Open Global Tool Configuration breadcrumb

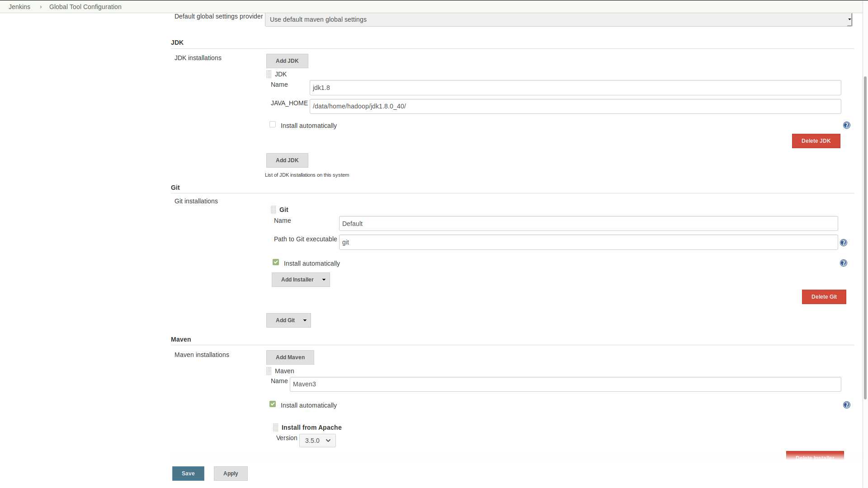point(85,7)
